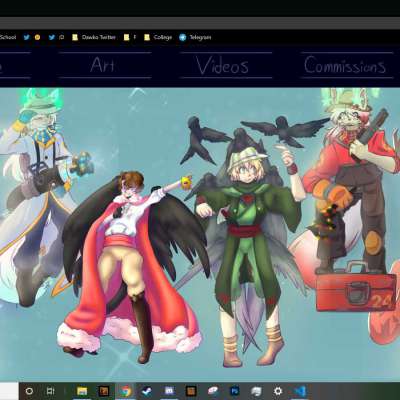Open the Telegram bookmark
The width and height of the screenshot is (400, 400).
(x=195, y=37)
